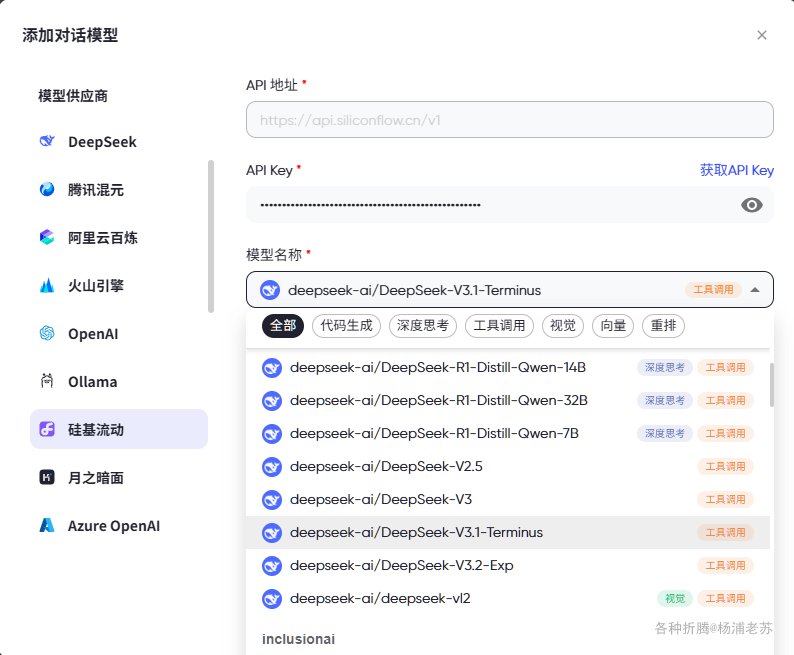The width and height of the screenshot is (794, 655).
Task: Collapse the model name dropdown arrow
Action: pos(755,290)
